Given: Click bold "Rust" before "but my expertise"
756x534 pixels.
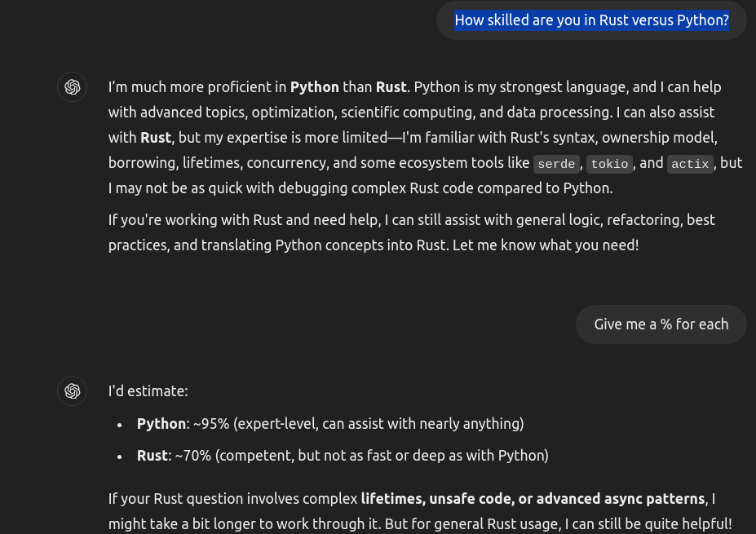Looking at the screenshot, I should [156, 138].
